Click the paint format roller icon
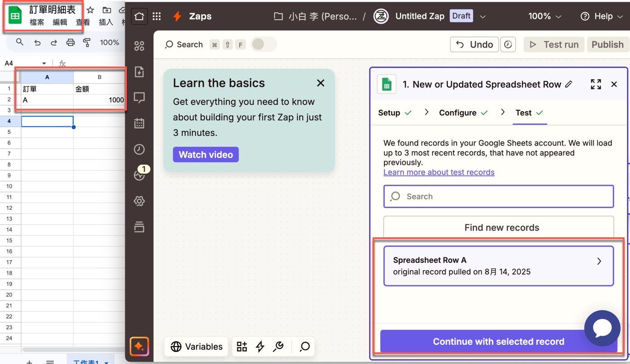630x364 pixels. point(87,43)
